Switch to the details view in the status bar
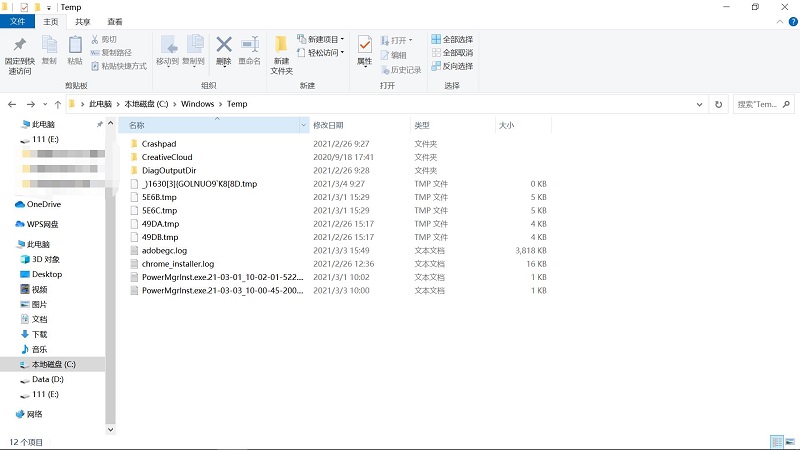This screenshot has height=450, width=800. coord(776,441)
